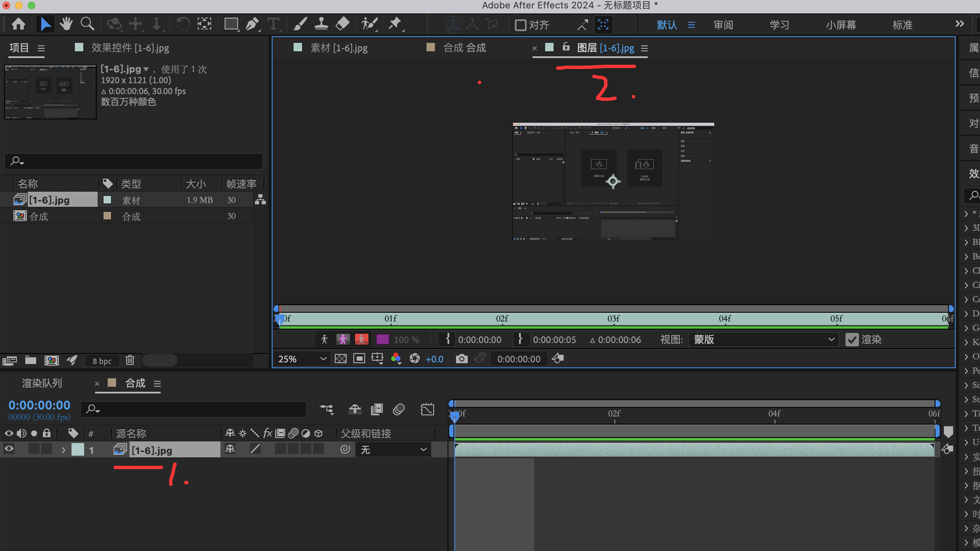Select the Type text tool
This screenshot has width=980, height=551.
pyautogui.click(x=274, y=24)
